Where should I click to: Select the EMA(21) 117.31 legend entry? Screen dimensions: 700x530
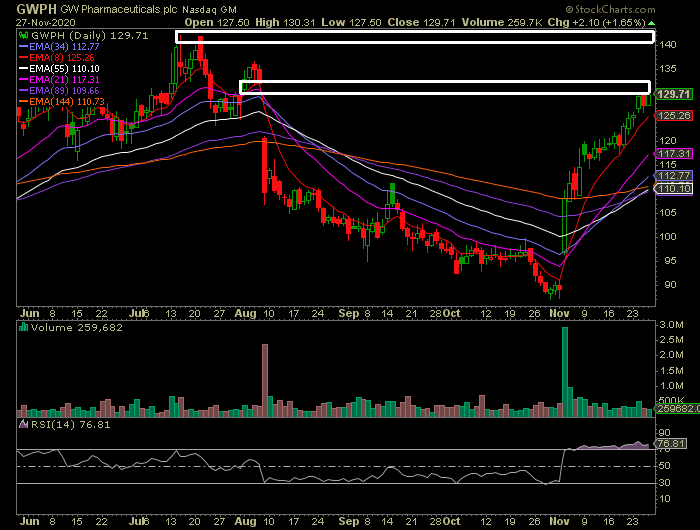[59, 79]
